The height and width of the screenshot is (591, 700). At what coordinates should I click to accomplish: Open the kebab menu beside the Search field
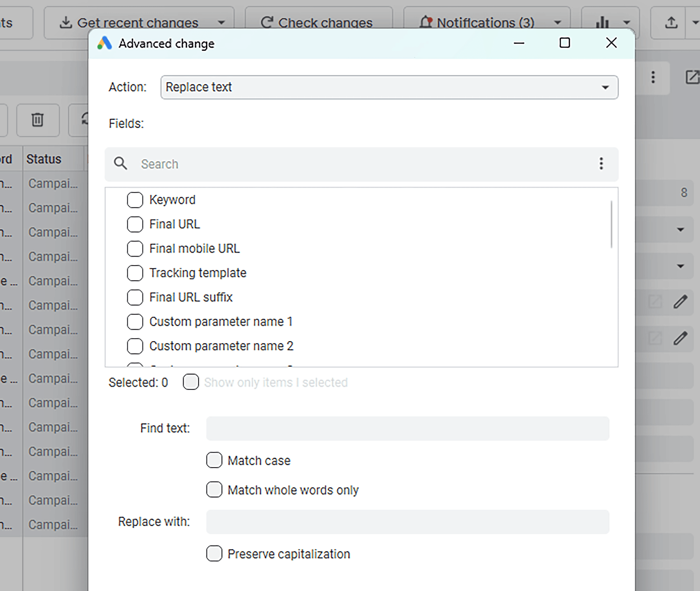pyautogui.click(x=601, y=164)
